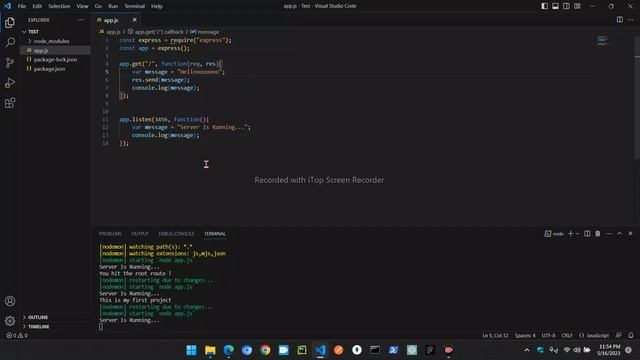Open Run and Debug view
640x360 pixels.
coord(10,82)
